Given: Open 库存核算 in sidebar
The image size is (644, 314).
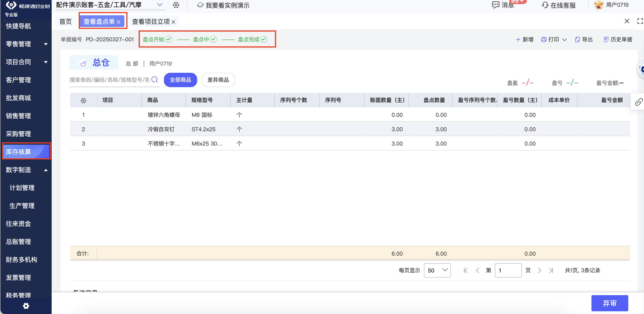Looking at the screenshot, I should (26, 152).
